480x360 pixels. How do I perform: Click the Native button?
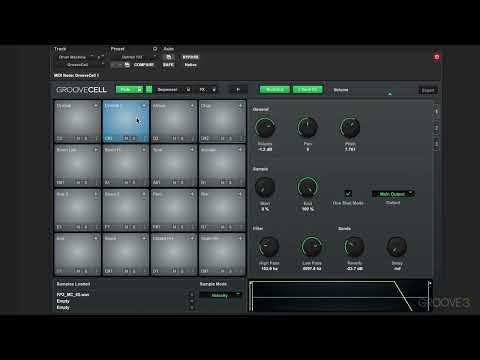tap(190, 65)
